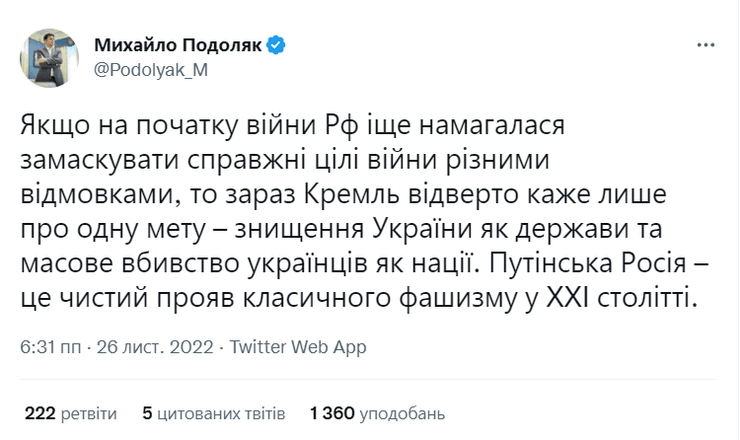Image resolution: width=740 pixels, height=440 pixels.
Task: Open the Twitter Web App source link
Action: click(x=298, y=348)
